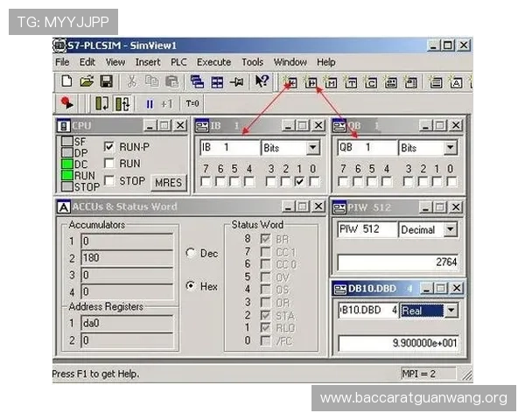Insert a Counter view
Viewport: 525px width, 420px height.
pyautogui.click(x=371, y=82)
